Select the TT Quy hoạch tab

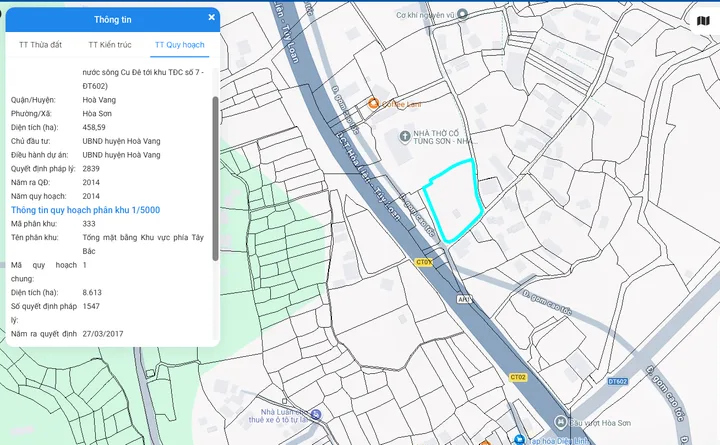tap(180, 45)
